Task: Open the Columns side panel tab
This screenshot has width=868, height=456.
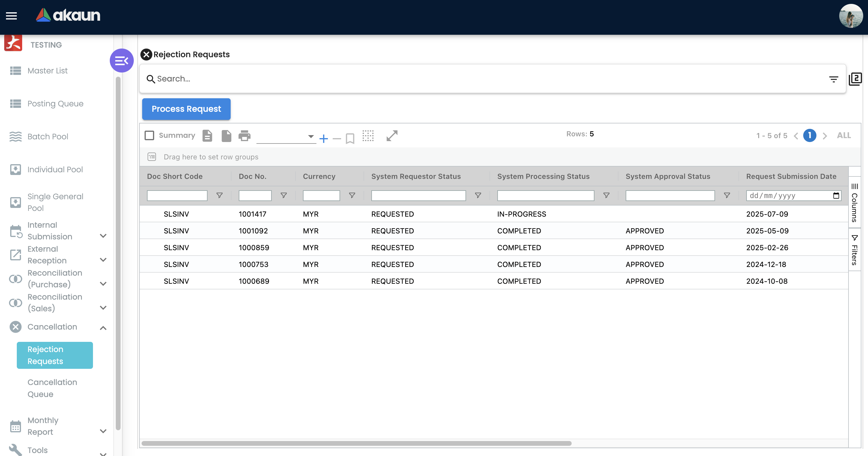Action: click(x=854, y=203)
